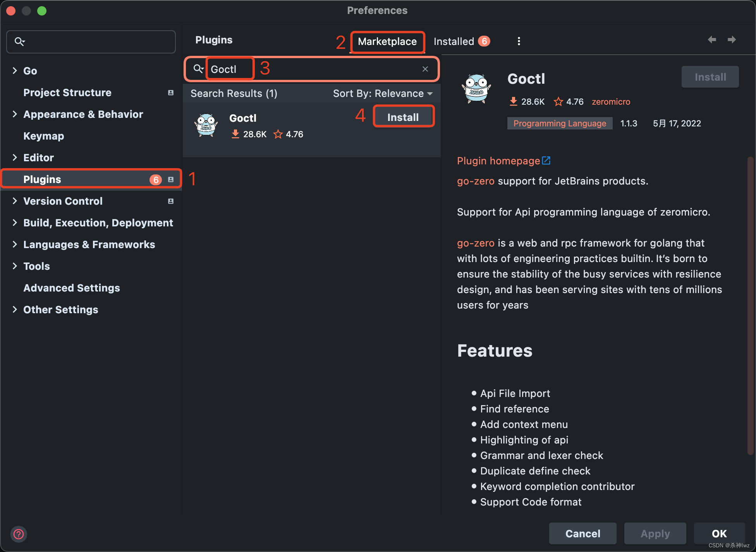Click the search clear button in plugin search
The height and width of the screenshot is (552, 756).
click(425, 69)
